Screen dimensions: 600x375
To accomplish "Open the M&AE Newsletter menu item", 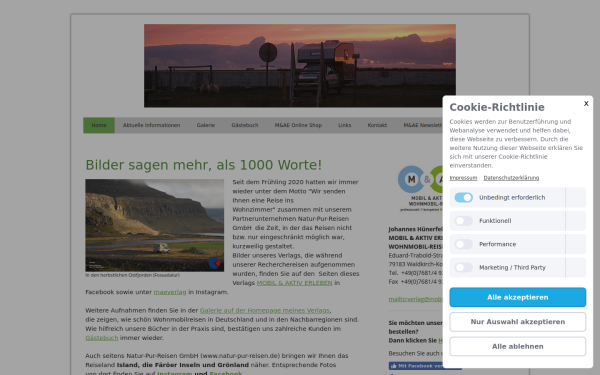I will [x=423, y=125].
